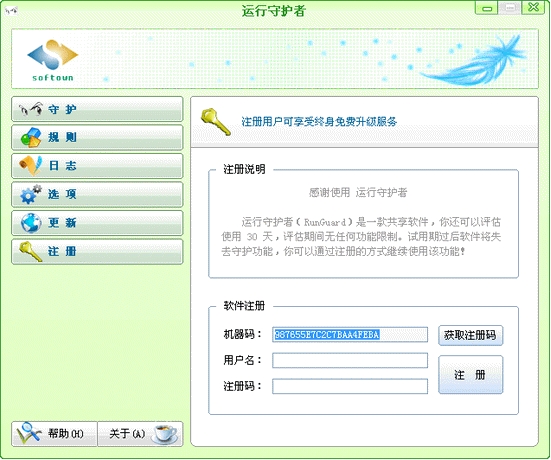Image resolution: width=551 pixels, height=460 pixels.
Task: Focus the 机器码 machine code field
Action: tap(350, 335)
